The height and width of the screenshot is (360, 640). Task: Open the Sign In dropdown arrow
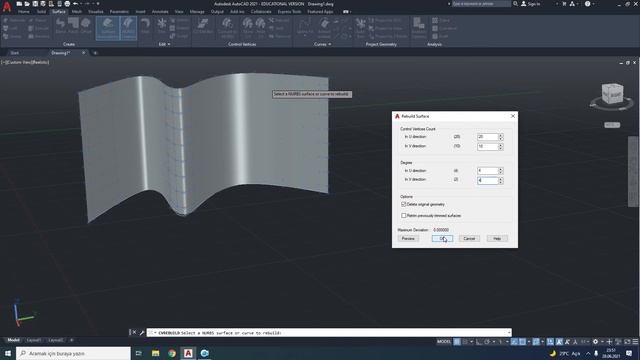click(x=557, y=4)
